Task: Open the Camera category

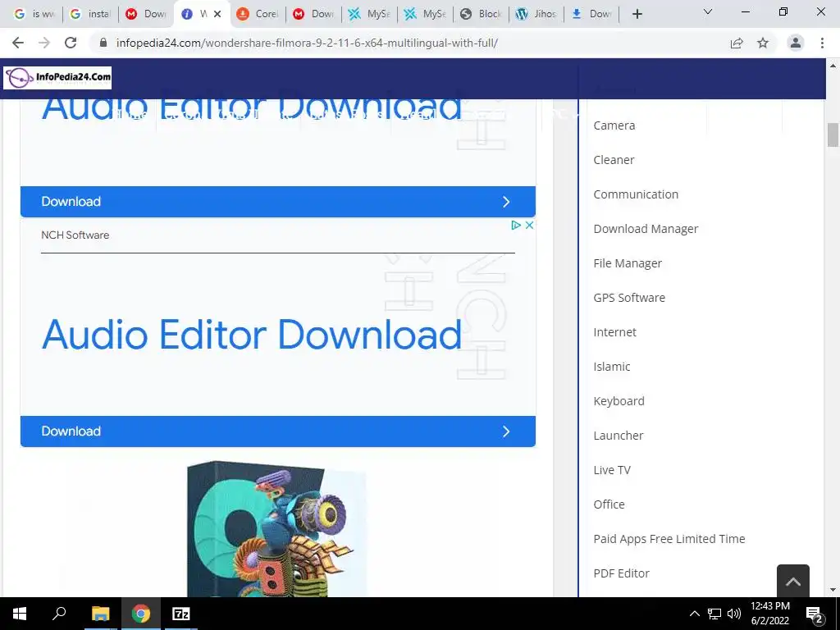Action: point(614,126)
